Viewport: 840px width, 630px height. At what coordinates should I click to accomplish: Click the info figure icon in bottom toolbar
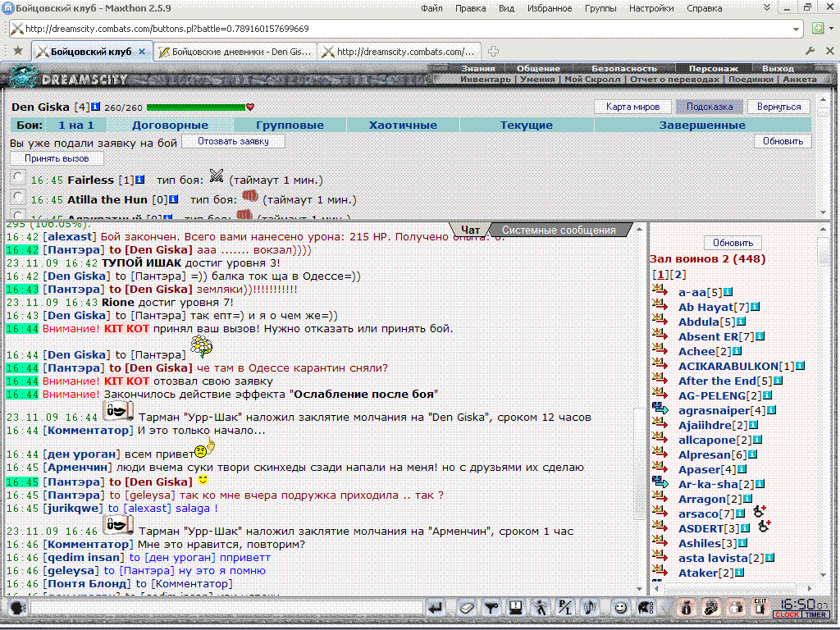(687, 608)
